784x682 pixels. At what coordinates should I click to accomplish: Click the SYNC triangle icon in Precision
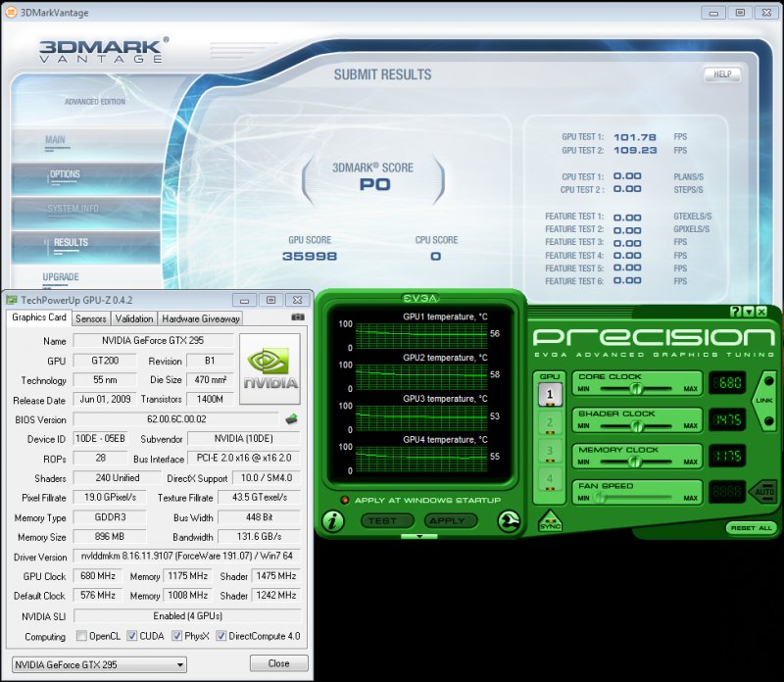pyautogui.click(x=550, y=521)
